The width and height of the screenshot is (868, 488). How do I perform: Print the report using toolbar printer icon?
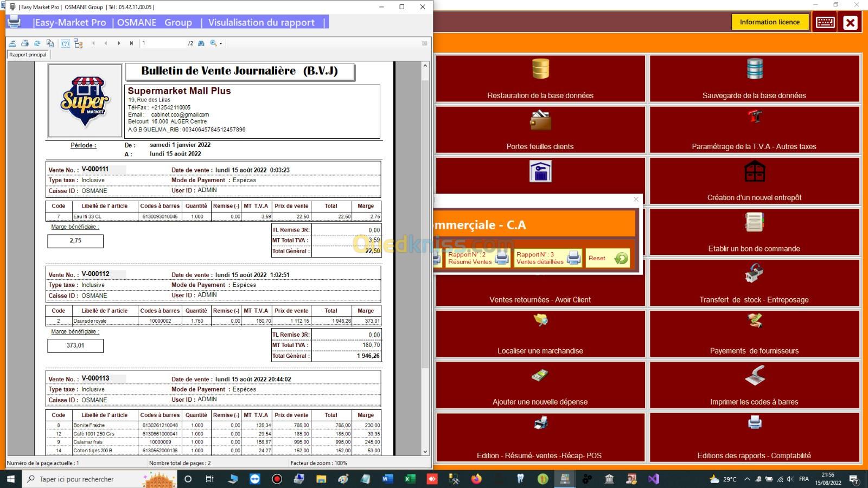coord(25,43)
